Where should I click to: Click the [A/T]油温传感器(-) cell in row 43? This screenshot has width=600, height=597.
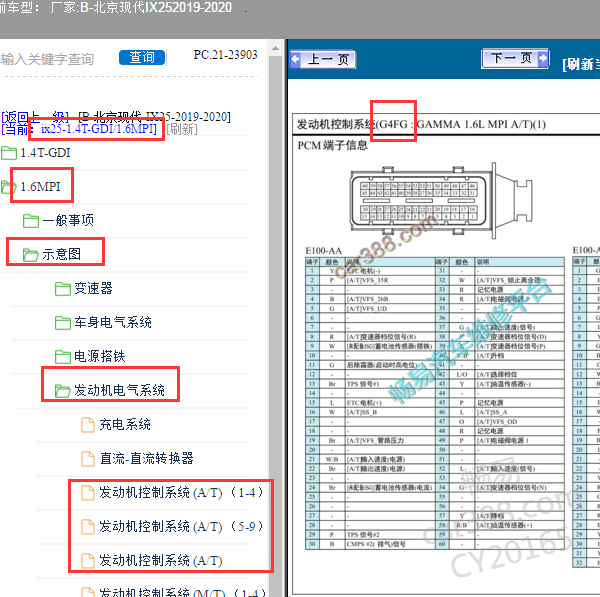(520, 384)
